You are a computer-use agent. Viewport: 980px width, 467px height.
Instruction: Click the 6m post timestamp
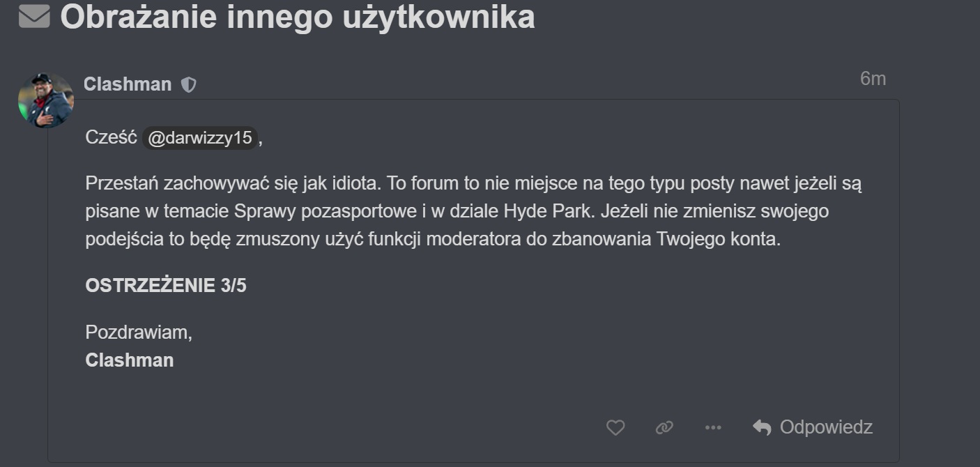pyautogui.click(x=873, y=79)
